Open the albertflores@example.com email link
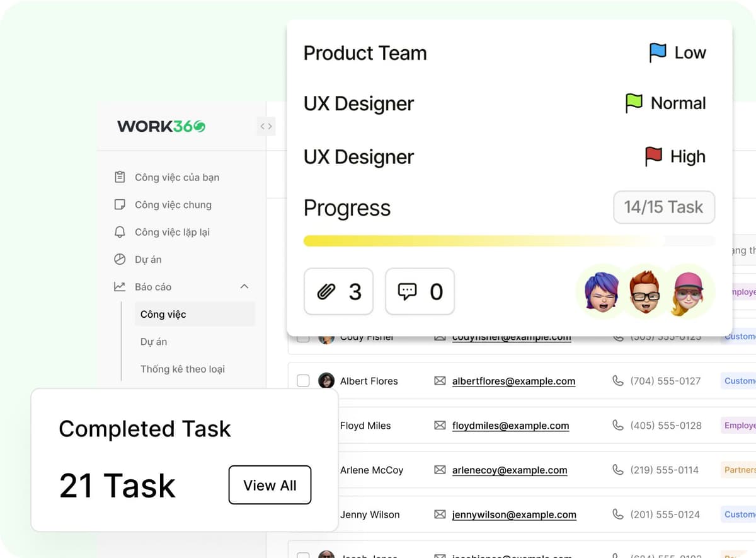 click(x=513, y=381)
